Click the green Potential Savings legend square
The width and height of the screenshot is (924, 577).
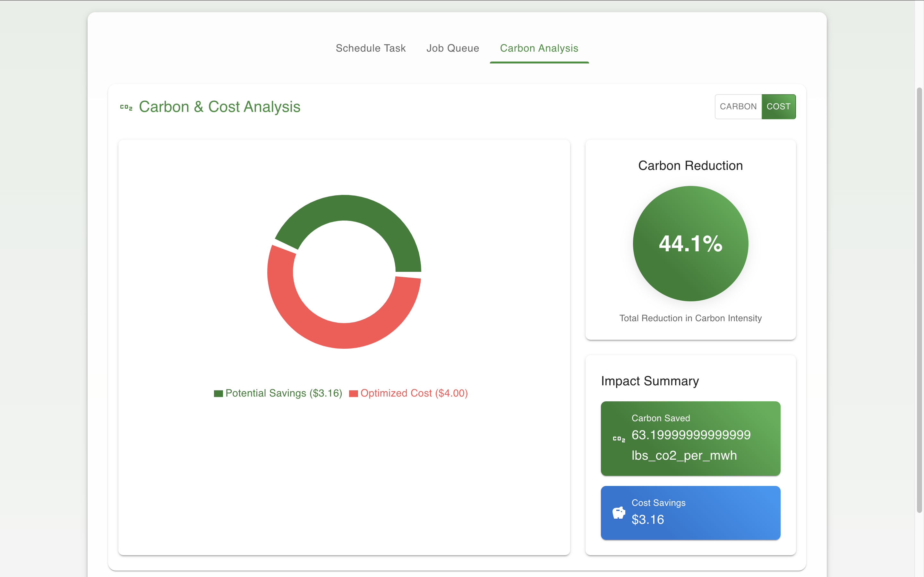[218, 393]
